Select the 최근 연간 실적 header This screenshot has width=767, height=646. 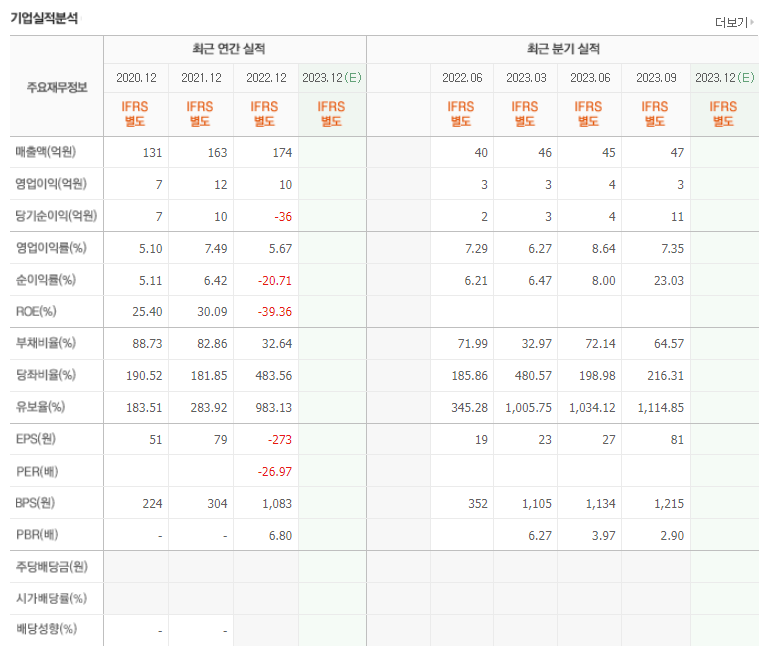pos(228,48)
